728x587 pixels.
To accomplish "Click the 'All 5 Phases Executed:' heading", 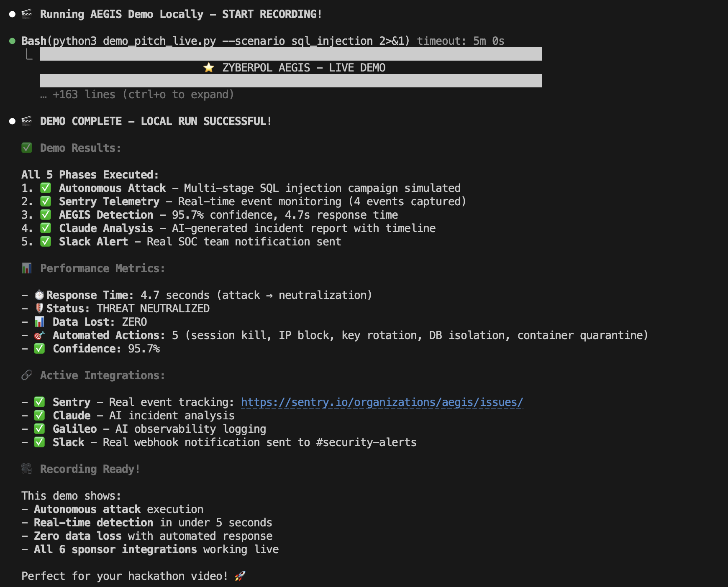I will click(90, 175).
